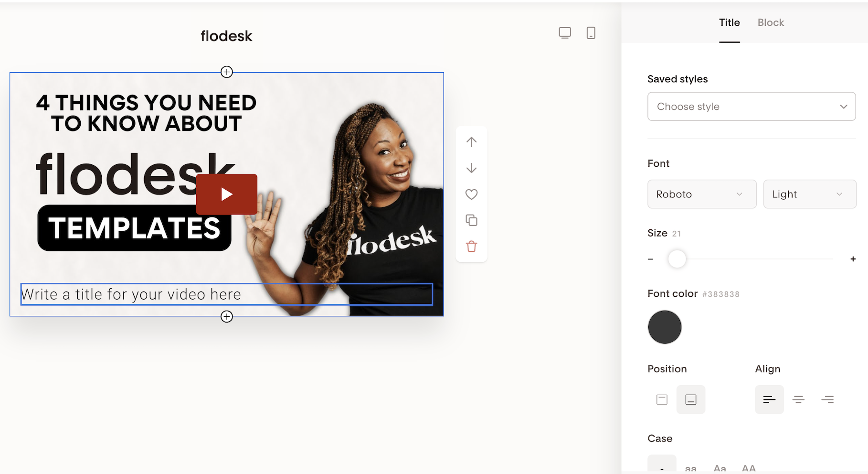Switch to desktop preview icon

[565, 33]
